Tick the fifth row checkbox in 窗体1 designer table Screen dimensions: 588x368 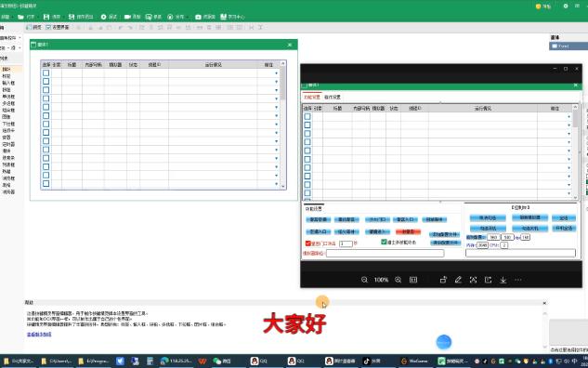point(46,107)
